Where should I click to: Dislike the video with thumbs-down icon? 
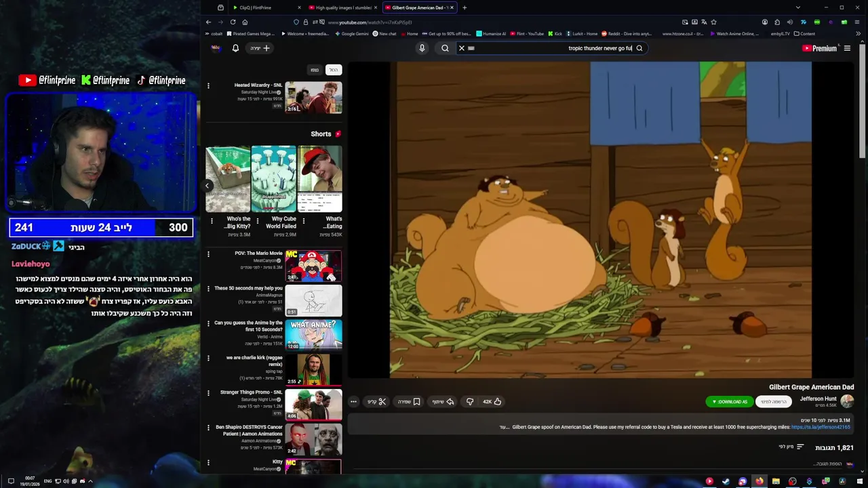[x=470, y=402]
